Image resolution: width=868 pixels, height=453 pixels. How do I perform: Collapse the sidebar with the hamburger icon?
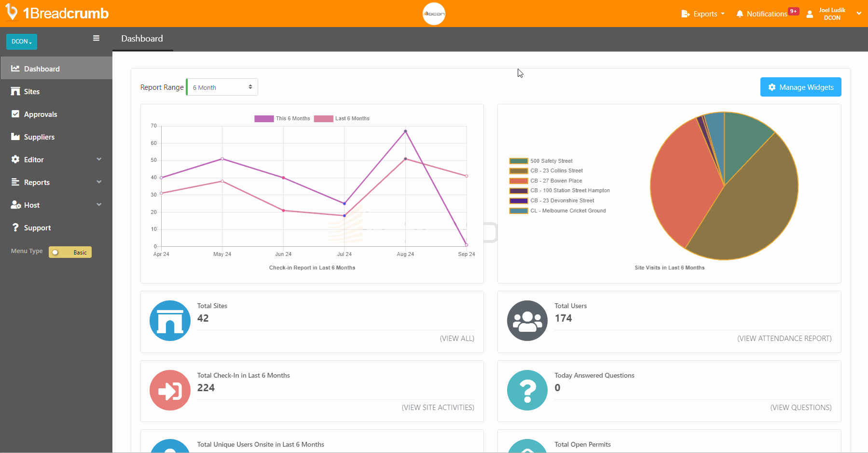point(96,38)
